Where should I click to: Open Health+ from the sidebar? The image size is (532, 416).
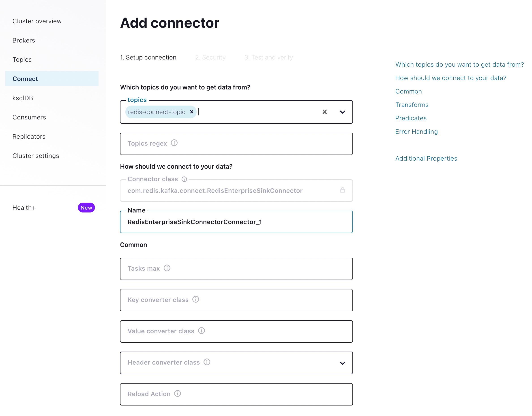24,208
